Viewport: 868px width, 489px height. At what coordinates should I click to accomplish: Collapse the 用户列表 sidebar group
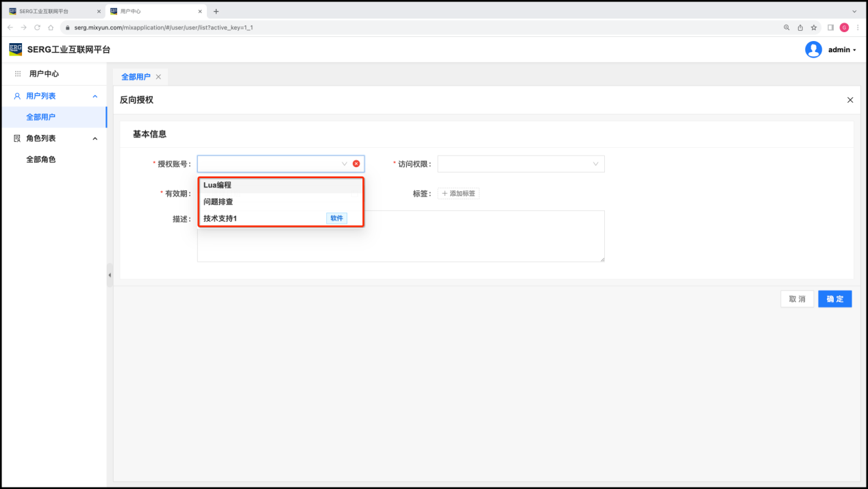95,97
